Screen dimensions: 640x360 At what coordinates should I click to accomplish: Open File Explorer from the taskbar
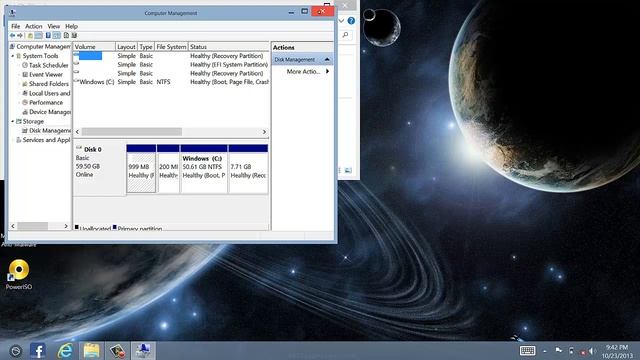pyautogui.click(x=91, y=351)
